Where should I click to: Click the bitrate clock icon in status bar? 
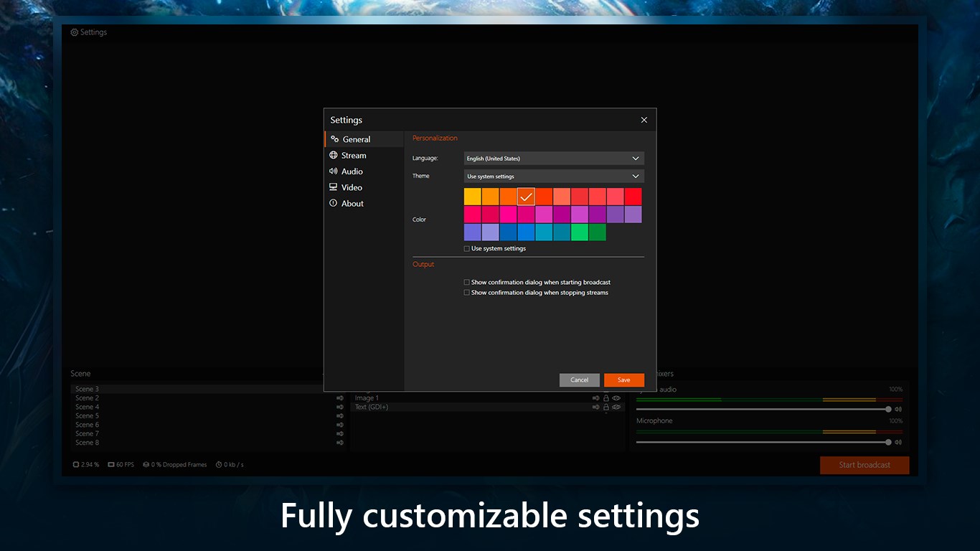point(218,465)
